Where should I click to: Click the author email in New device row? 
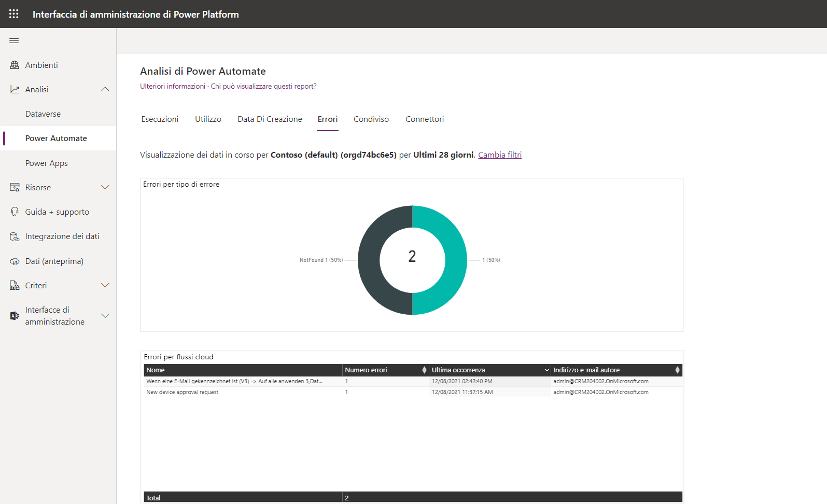pyautogui.click(x=600, y=392)
